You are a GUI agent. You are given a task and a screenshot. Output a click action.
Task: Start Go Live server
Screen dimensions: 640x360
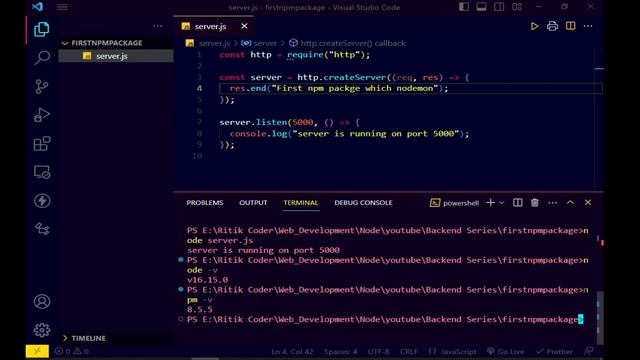(505, 351)
